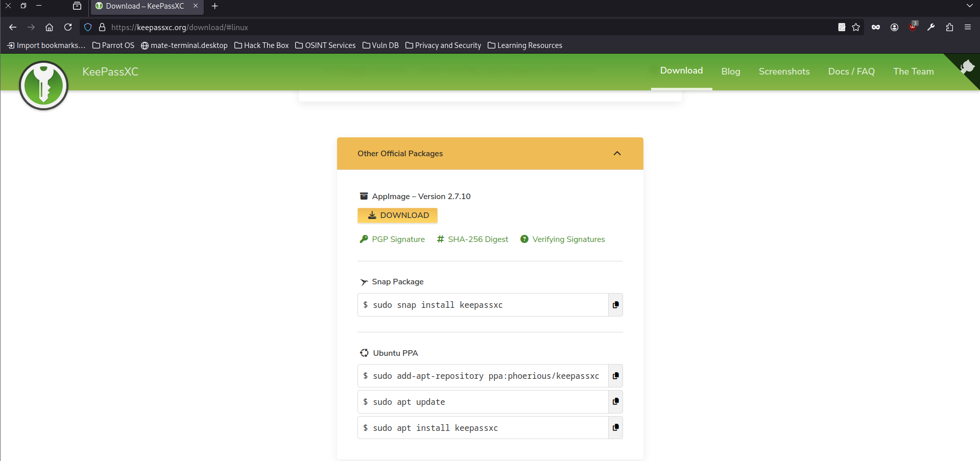Image resolution: width=980 pixels, height=461 pixels.
Task: Click the apt install keepassxc command field
Action: [483, 428]
